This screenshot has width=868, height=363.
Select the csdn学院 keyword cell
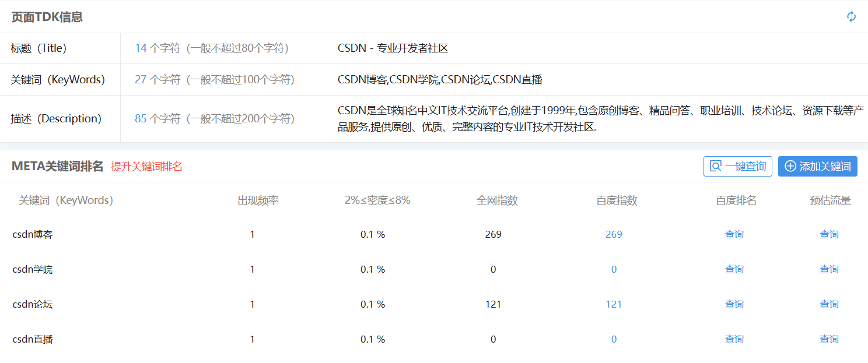(33, 269)
